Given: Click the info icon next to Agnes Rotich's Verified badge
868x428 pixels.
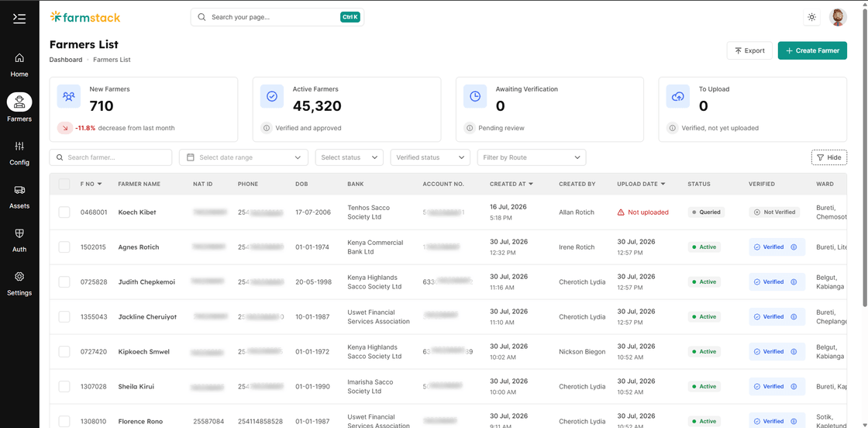Looking at the screenshot, I should click(794, 247).
